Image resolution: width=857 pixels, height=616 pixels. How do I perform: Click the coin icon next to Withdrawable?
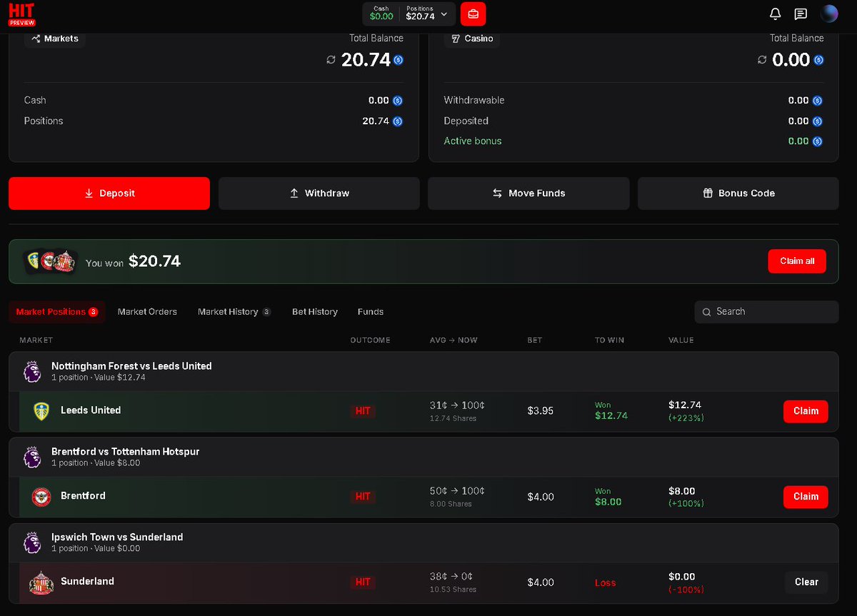(817, 101)
